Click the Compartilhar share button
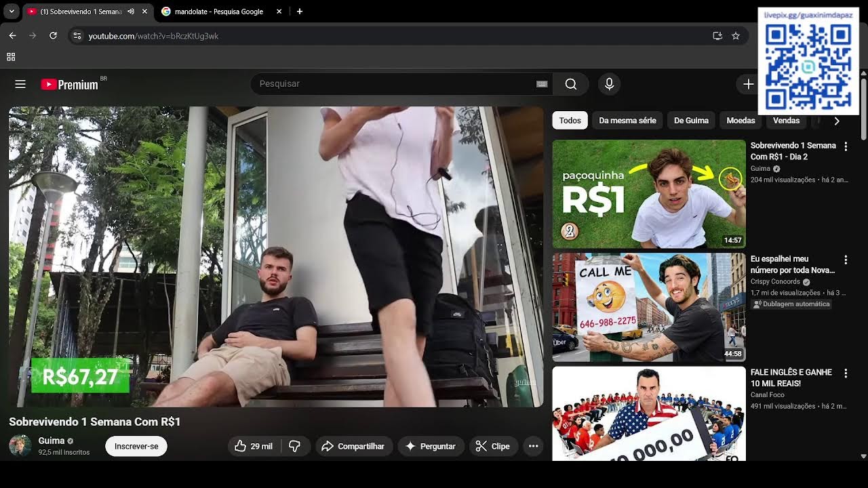868x488 pixels. [353, 446]
